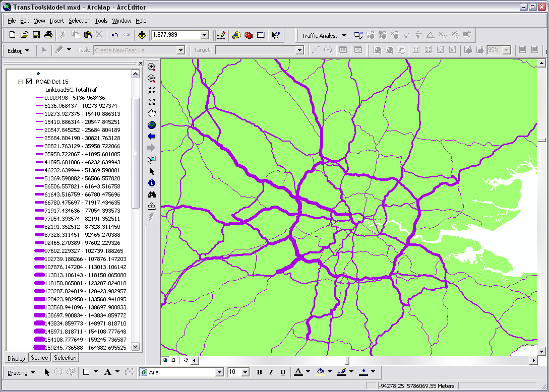The image size is (549, 392).
Task: Open the Find binoculars tool
Action: 152,194
